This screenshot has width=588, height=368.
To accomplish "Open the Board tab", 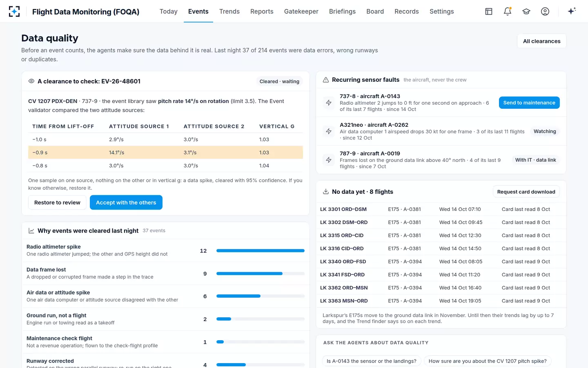I will (375, 11).
